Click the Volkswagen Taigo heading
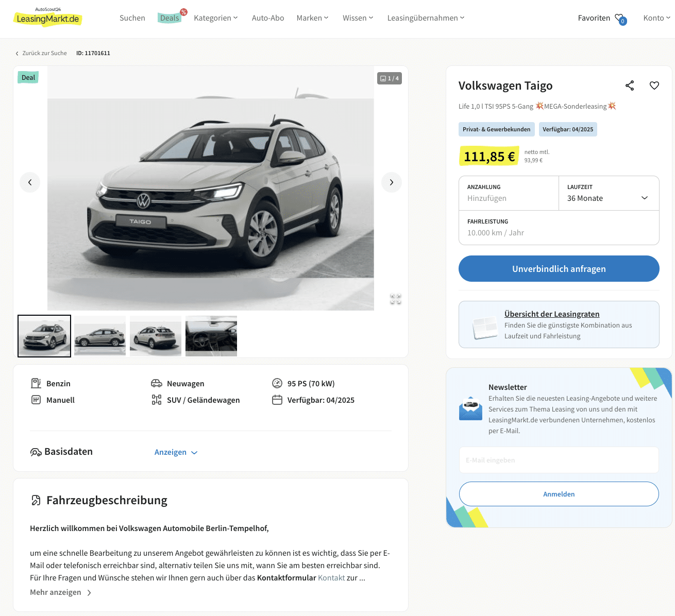Screen dimensions: 675x616 point(505,85)
